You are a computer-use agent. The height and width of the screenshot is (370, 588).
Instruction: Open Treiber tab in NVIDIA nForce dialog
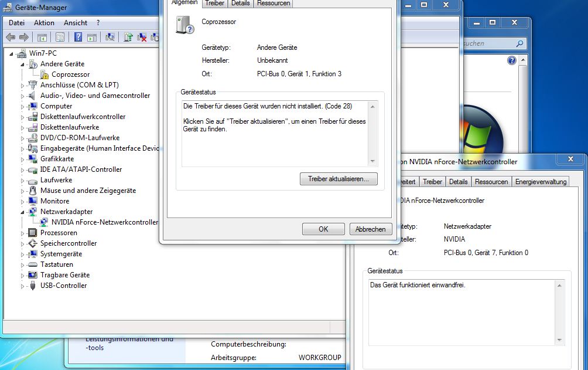432,182
